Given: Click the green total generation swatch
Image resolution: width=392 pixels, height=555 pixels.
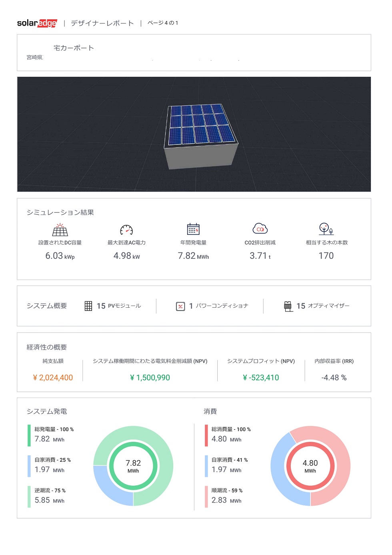Looking at the screenshot, I should tap(29, 435).
